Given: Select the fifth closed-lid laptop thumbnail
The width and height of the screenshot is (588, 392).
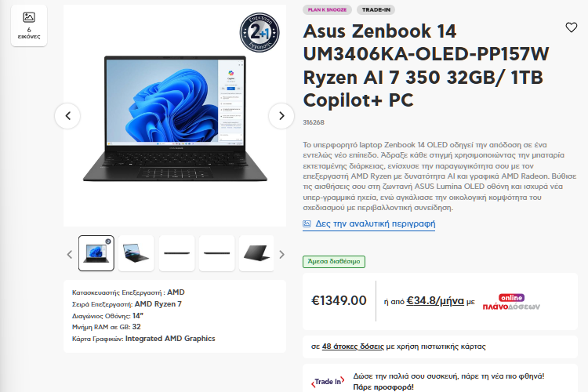Looking at the screenshot, I should click(x=256, y=253).
